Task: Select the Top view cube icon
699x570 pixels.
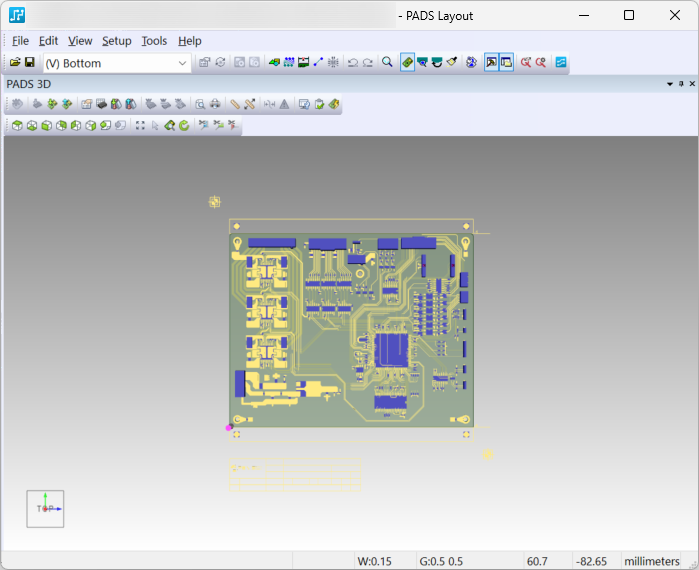Action: [17, 126]
